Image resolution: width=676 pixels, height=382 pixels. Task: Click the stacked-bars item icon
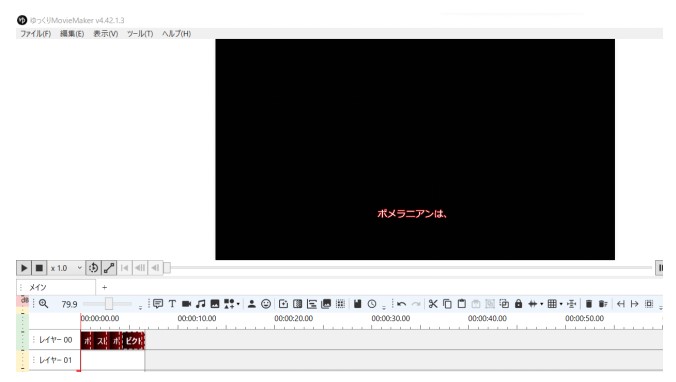point(312,304)
